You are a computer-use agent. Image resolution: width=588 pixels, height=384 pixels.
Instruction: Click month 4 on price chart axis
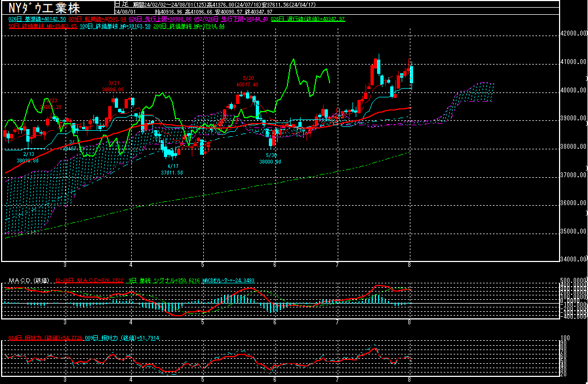click(131, 265)
